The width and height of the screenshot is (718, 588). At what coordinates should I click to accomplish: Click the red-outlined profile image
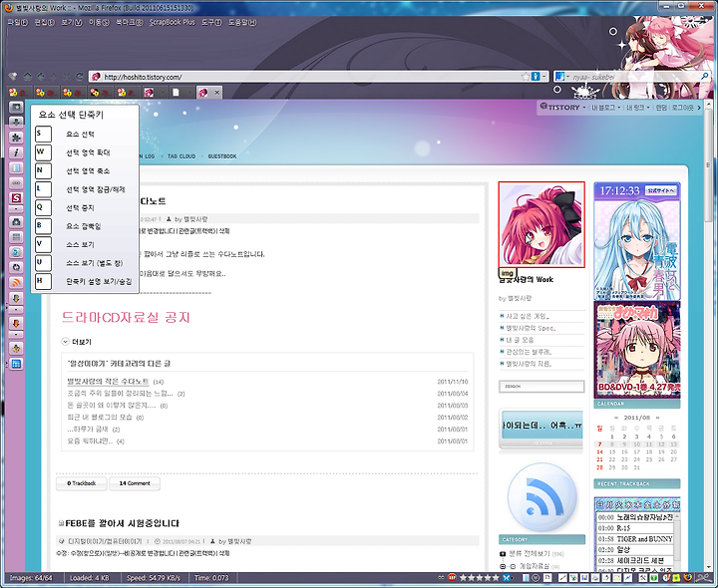coord(541,224)
